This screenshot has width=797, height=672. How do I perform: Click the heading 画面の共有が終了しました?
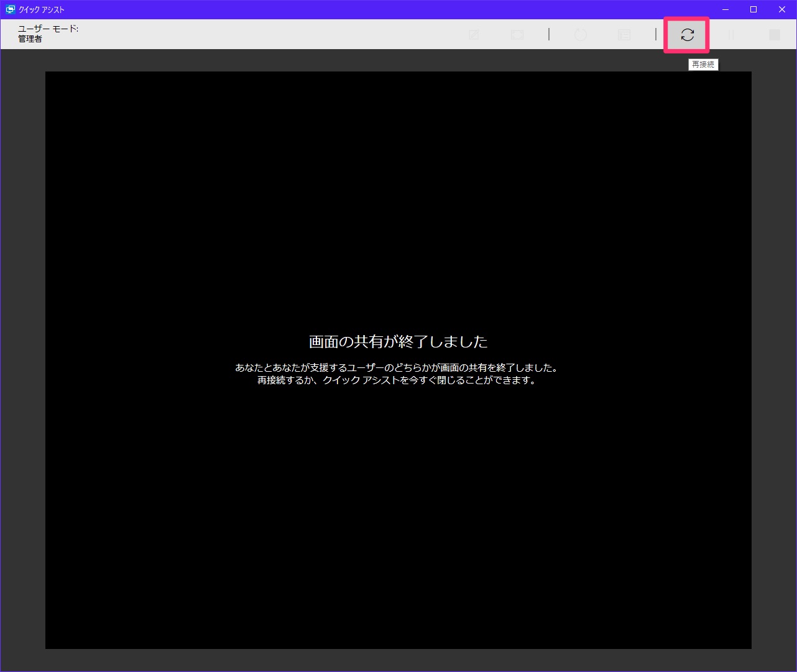tap(398, 341)
